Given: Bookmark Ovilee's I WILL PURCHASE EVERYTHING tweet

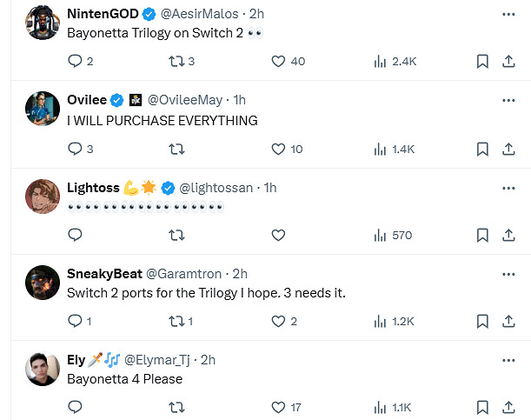Looking at the screenshot, I should pos(482,149).
